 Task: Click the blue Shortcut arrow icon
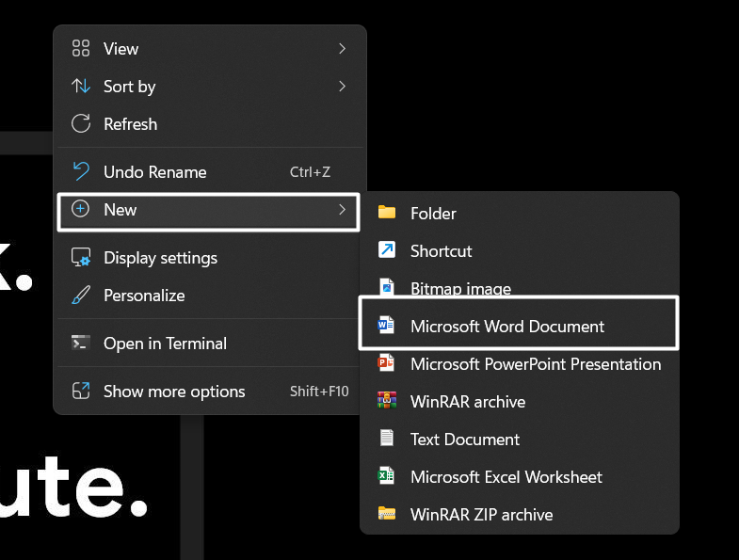tap(387, 250)
